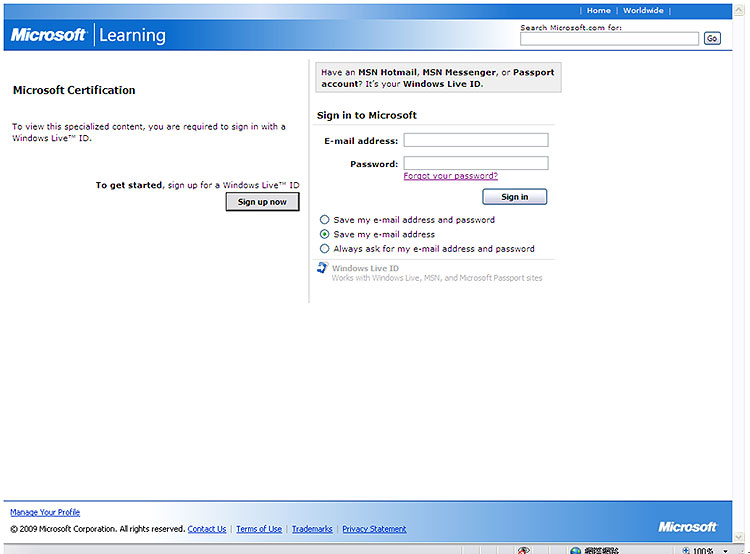Viewport: 750px width, 554px height.
Task: Click the Windows Live ID butterfly icon
Action: pyautogui.click(x=322, y=268)
